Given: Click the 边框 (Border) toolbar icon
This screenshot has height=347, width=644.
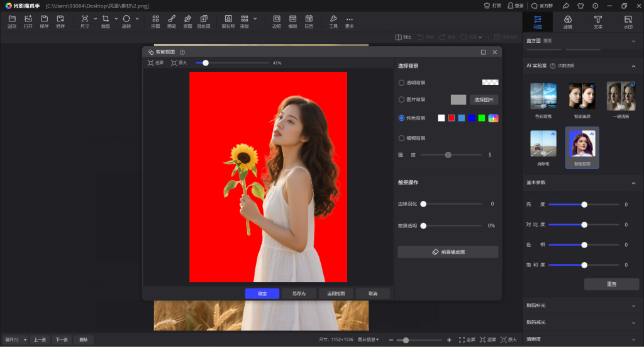Looking at the screenshot, I should pyautogui.click(x=277, y=19).
